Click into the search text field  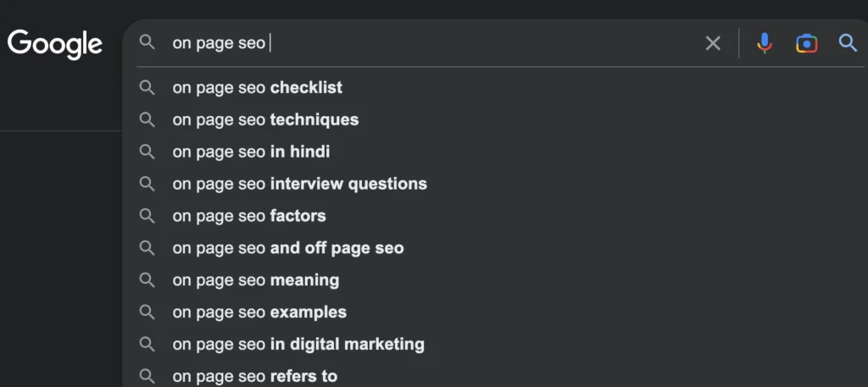pos(424,43)
